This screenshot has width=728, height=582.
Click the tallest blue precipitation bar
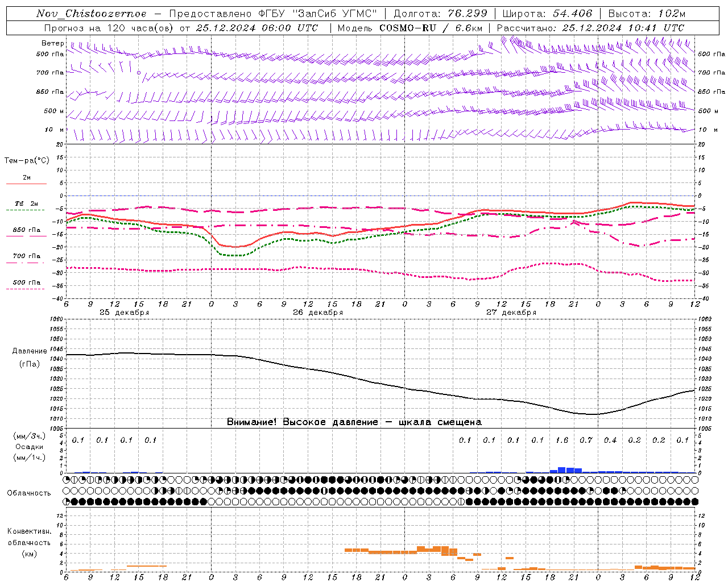click(x=561, y=470)
